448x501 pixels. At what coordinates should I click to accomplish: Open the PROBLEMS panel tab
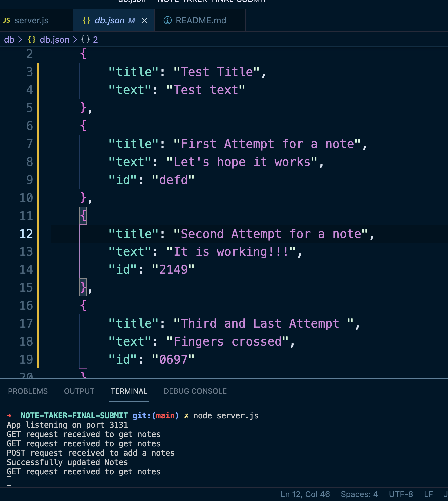pyautogui.click(x=28, y=391)
